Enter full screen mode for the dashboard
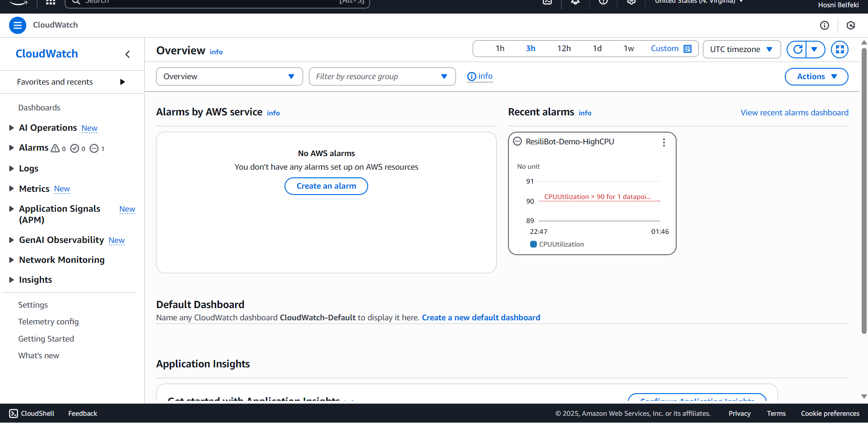 click(840, 49)
